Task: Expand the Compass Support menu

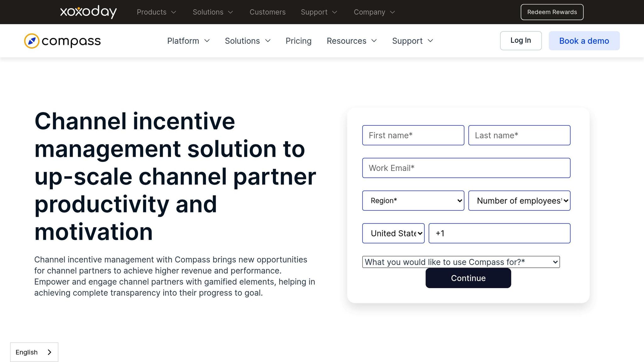Action: (x=413, y=41)
